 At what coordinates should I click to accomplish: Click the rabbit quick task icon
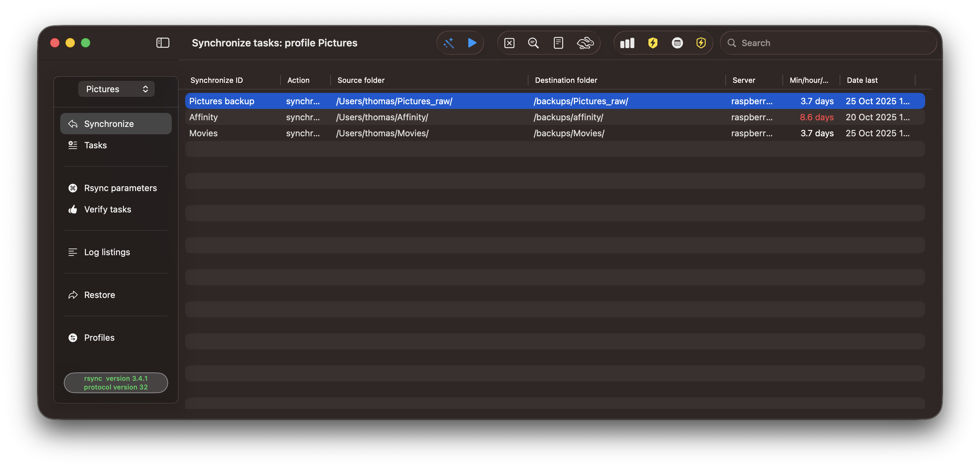coord(585,43)
